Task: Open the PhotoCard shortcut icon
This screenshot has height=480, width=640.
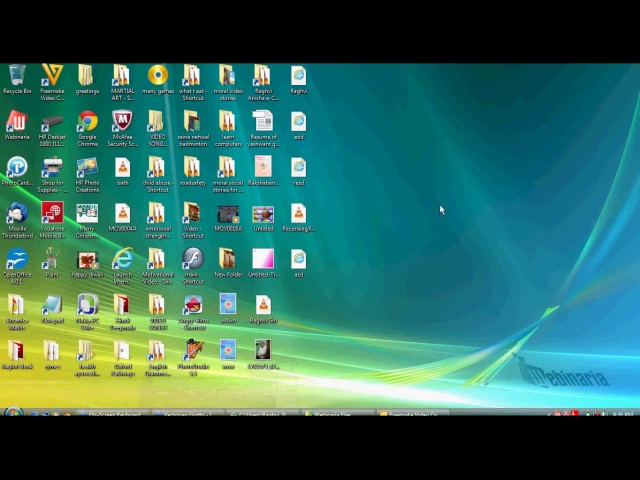Action: click(x=17, y=171)
